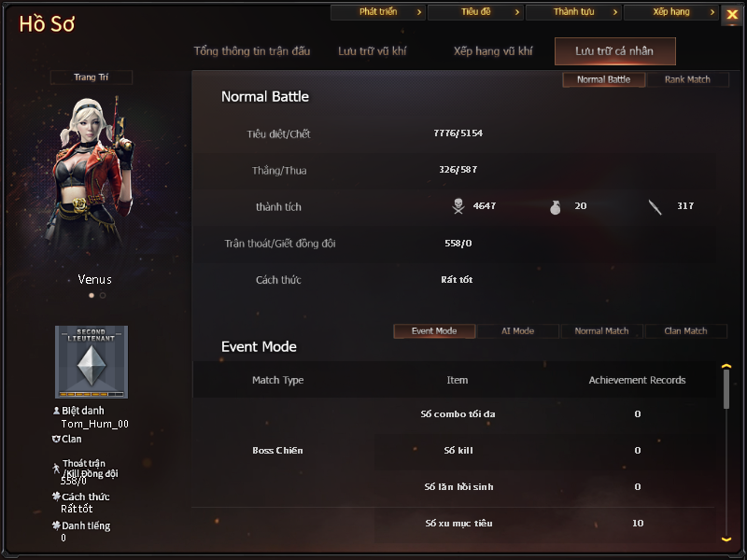The image size is (747, 560).
Task: Select the second character page dot
Action: (x=103, y=295)
